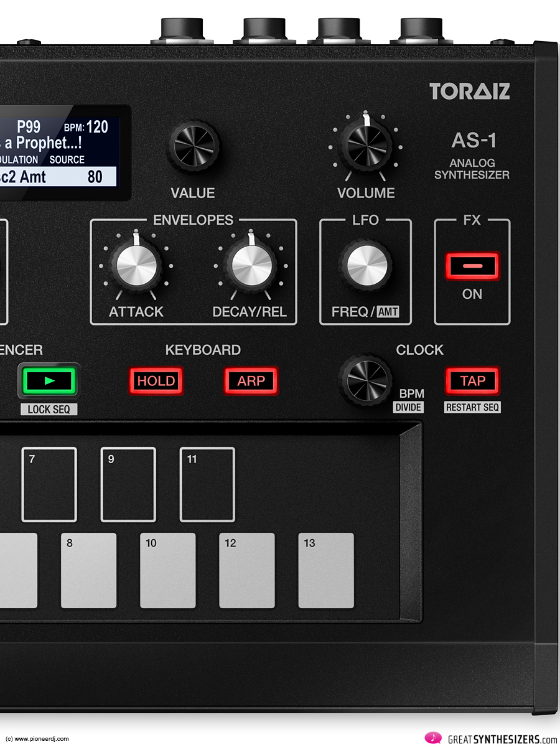Click the DECAY/REL envelope knob
Viewport: 560px width, 747px height.
[x=251, y=266]
